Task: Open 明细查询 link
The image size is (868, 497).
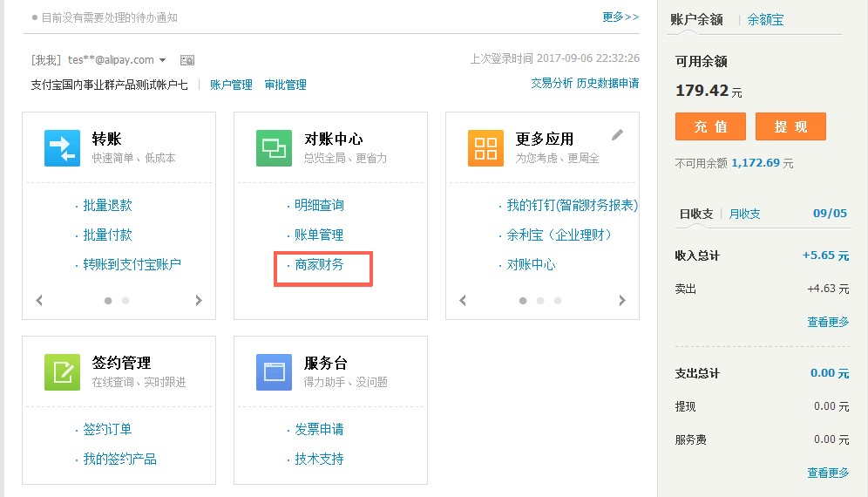Action: (320, 205)
